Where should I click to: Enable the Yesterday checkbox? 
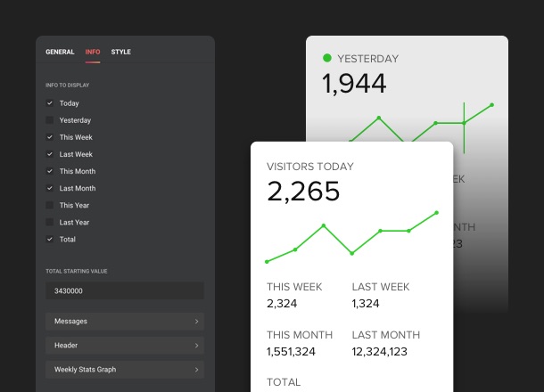(x=50, y=120)
